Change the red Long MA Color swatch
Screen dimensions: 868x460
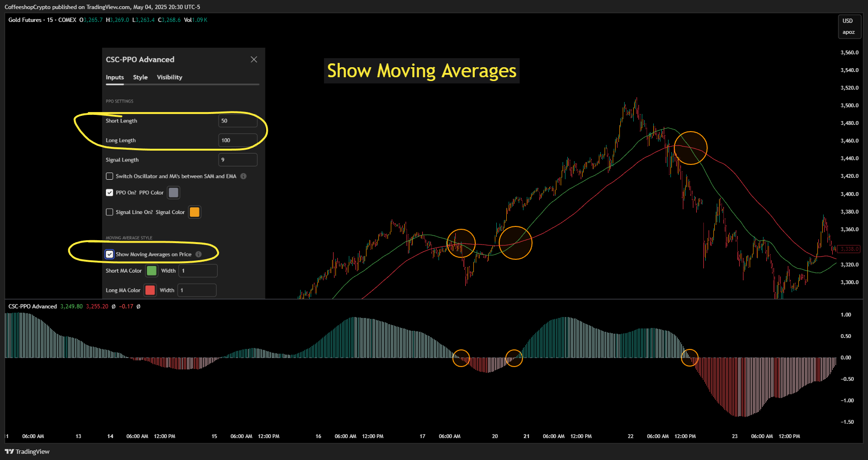point(150,290)
